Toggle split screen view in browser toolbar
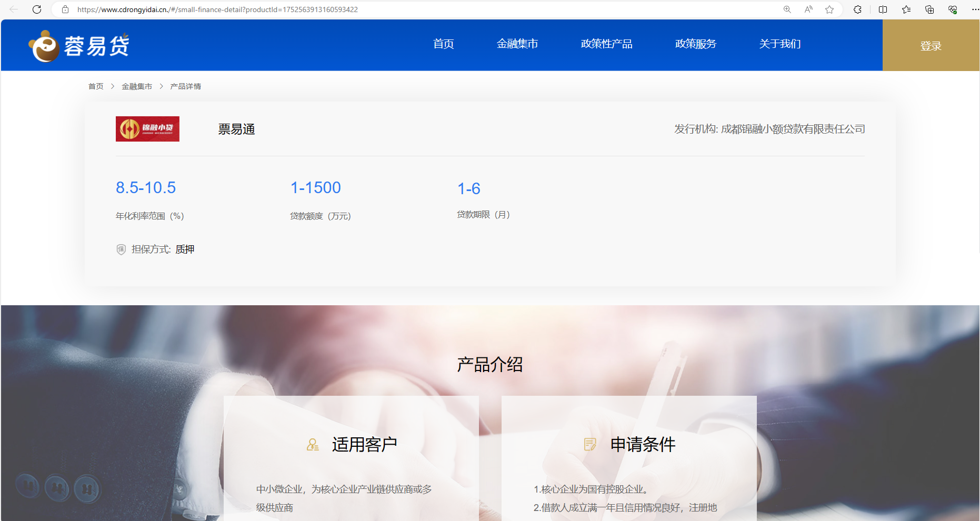This screenshot has width=980, height=521. click(x=882, y=9)
